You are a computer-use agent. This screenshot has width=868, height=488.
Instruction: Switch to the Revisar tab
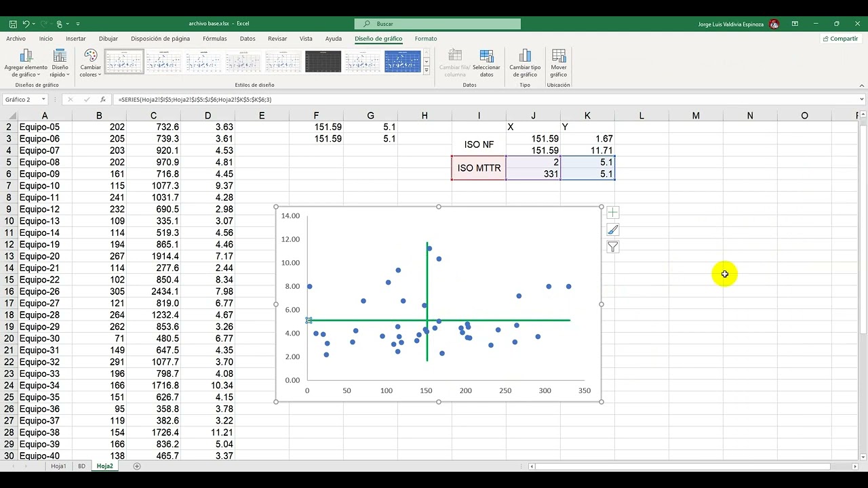277,39
